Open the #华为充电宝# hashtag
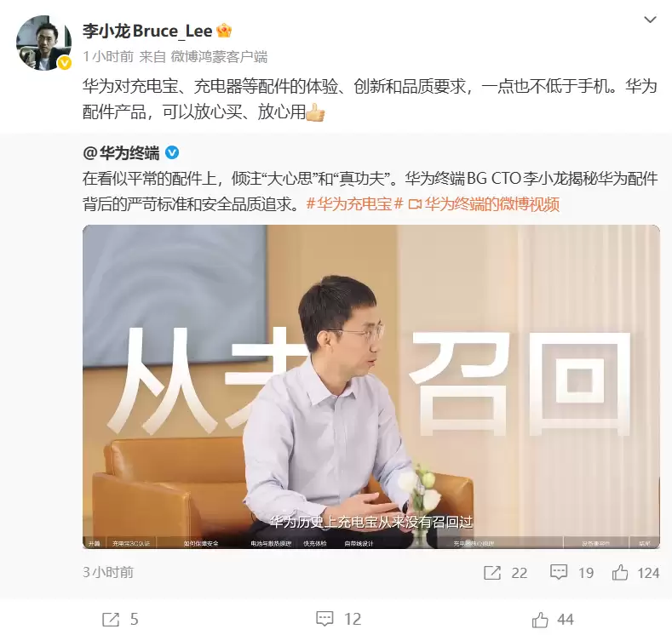This screenshot has width=672, height=635. pyautogui.click(x=355, y=203)
